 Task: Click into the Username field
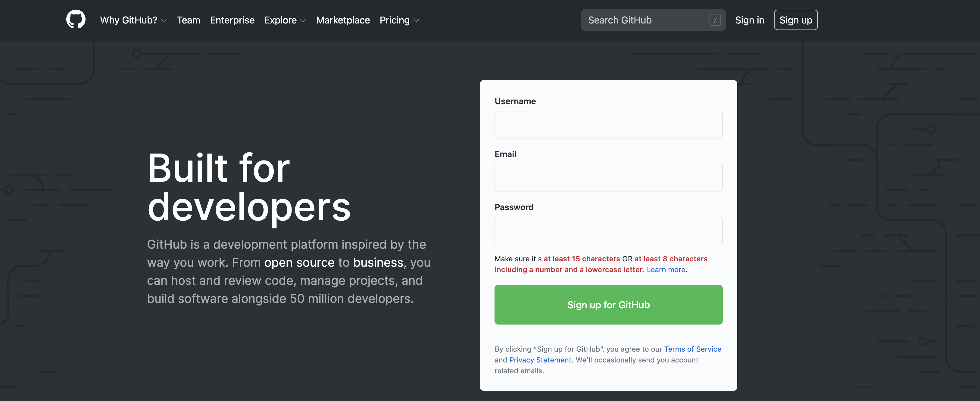coord(608,125)
